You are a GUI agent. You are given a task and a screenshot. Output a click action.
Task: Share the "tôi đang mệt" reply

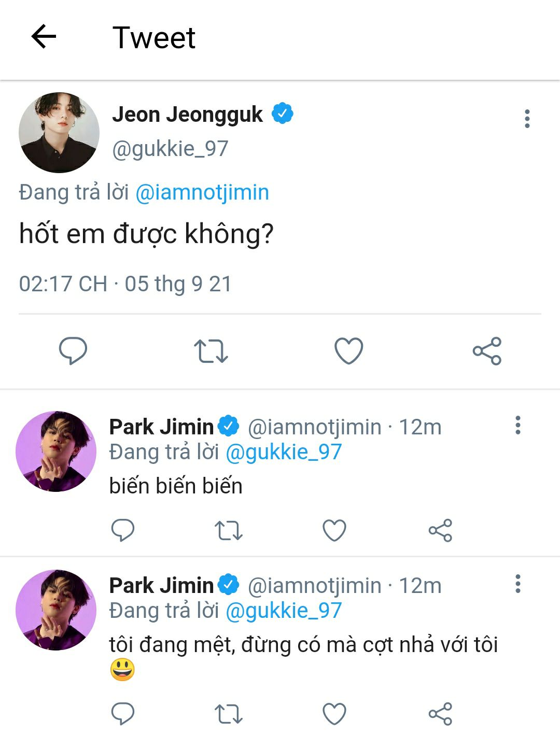tap(440, 714)
